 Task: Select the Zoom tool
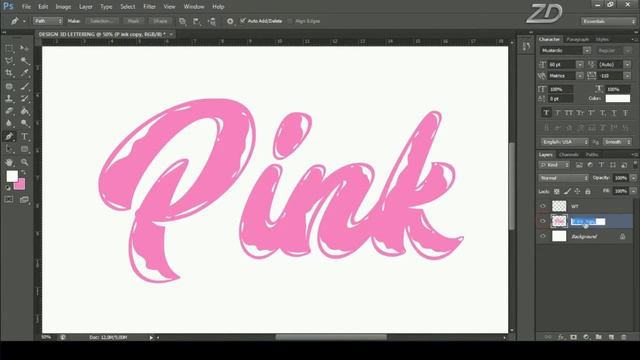click(x=24, y=162)
